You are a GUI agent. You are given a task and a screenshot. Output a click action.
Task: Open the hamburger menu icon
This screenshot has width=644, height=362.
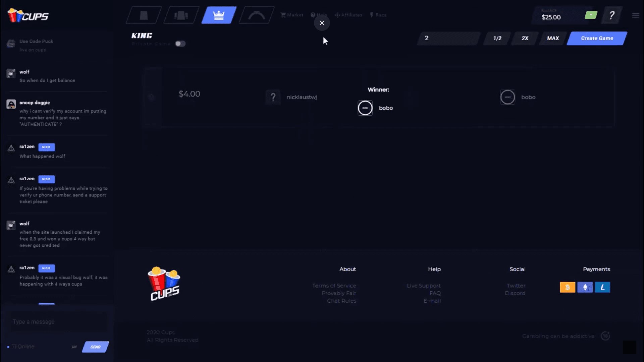[635, 15]
